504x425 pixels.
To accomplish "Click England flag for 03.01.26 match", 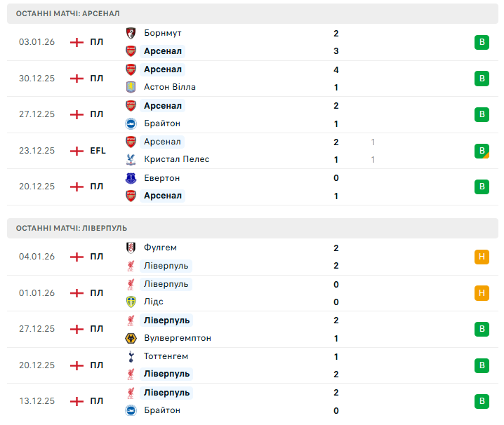I will click(x=77, y=42).
